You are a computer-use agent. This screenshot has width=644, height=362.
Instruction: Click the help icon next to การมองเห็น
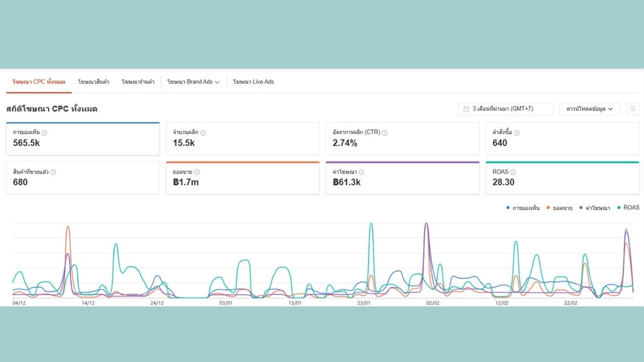pyautogui.click(x=44, y=133)
